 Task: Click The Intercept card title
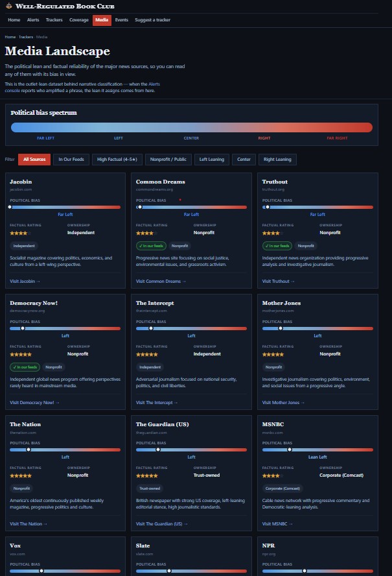(155, 303)
